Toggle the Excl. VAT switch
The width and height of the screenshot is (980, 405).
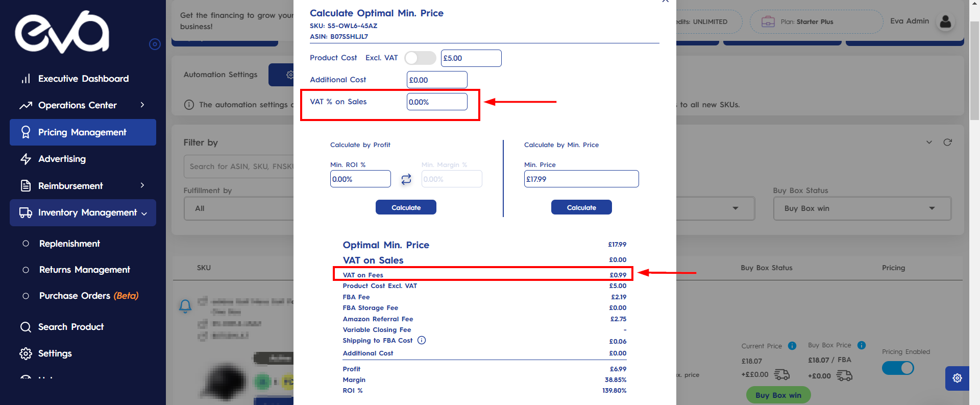[420, 58]
